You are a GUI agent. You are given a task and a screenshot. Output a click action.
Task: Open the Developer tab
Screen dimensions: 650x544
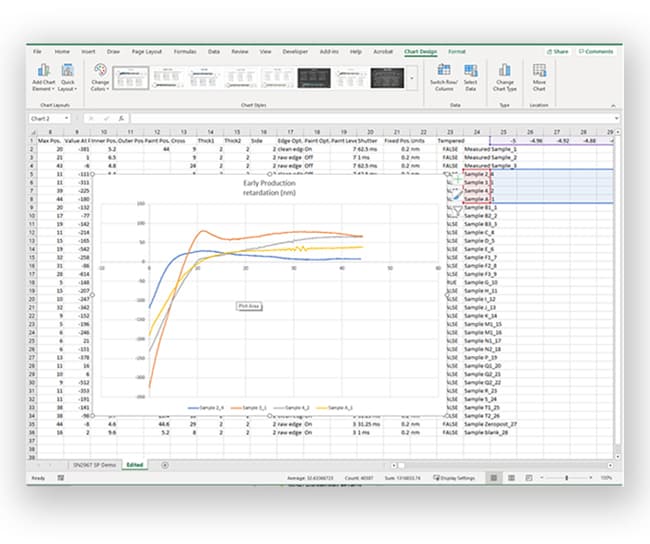coord(295,51)
